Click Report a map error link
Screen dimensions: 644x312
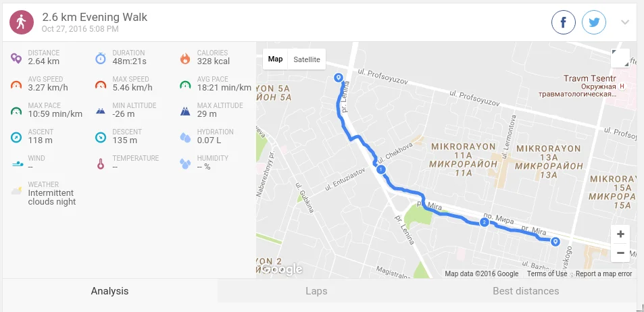(x=603, y=274)
